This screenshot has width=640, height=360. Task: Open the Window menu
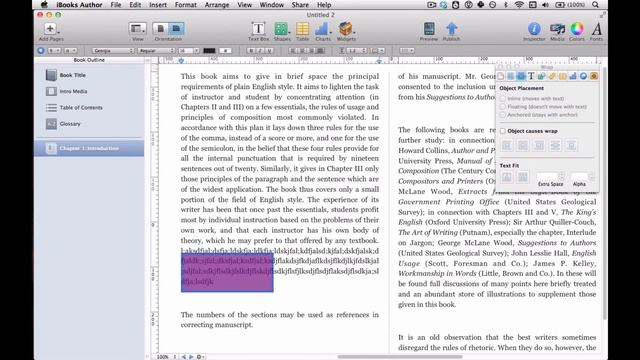(271, 5)
